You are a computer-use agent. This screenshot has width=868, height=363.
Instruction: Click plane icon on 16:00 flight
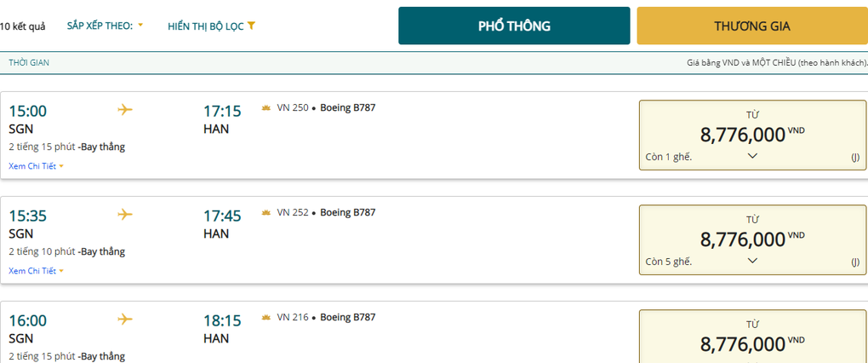125,320
